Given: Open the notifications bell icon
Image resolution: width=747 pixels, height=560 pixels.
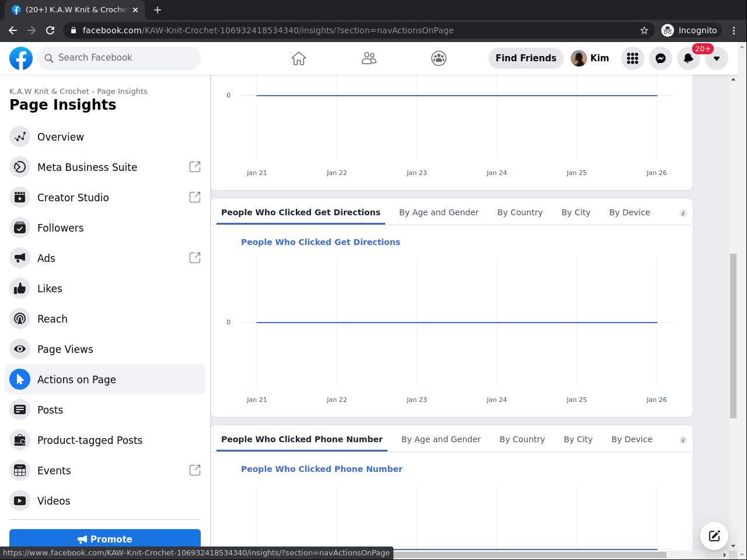Looking at the screenshot, I should (689, 58).
